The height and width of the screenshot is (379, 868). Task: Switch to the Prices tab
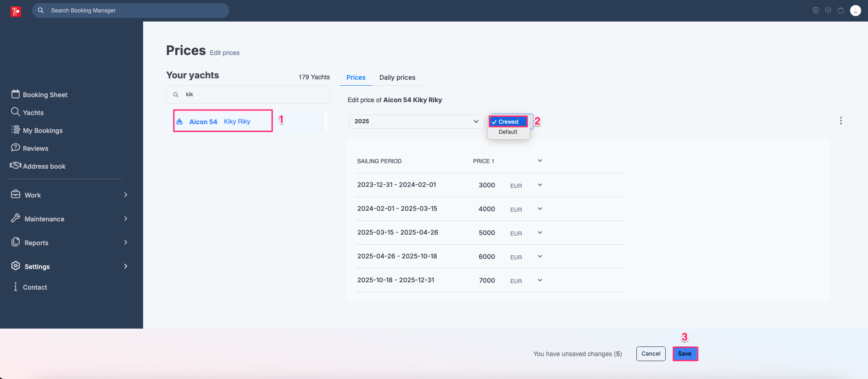(x=356, y=77)
